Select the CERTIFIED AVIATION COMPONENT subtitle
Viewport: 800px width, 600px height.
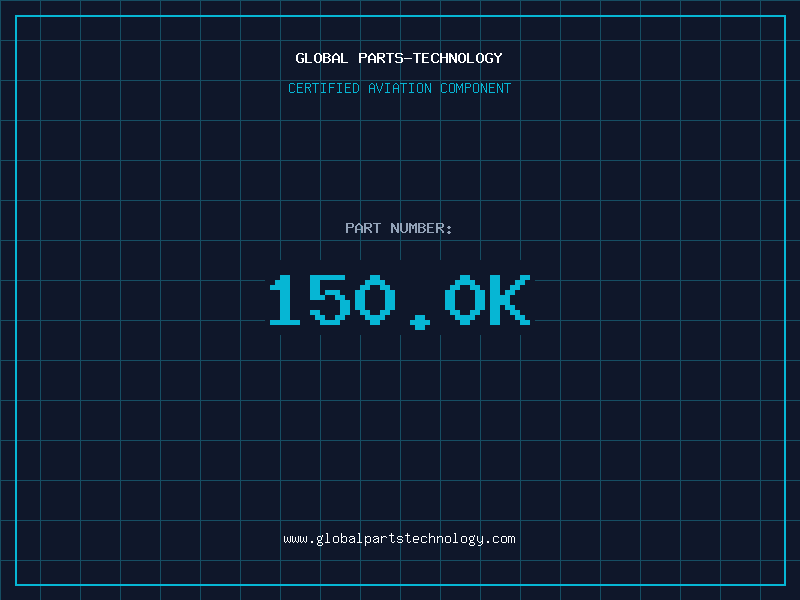(x=399, y=88)
